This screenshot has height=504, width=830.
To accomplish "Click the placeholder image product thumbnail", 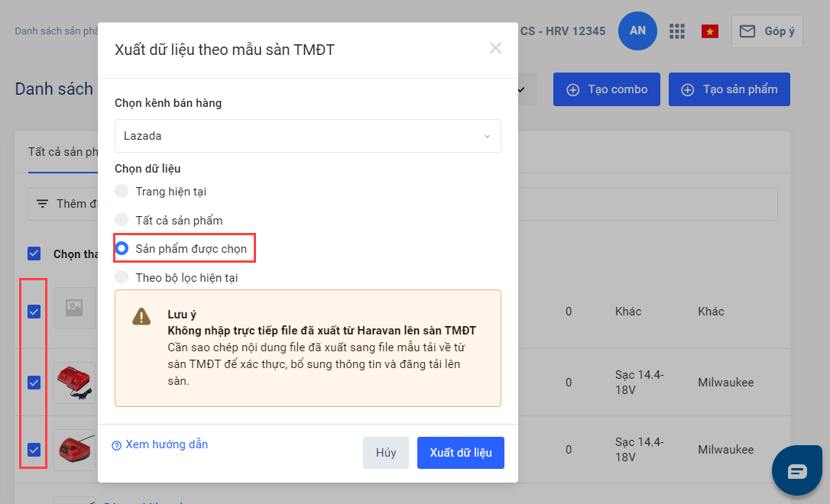I will pos(75,308).
